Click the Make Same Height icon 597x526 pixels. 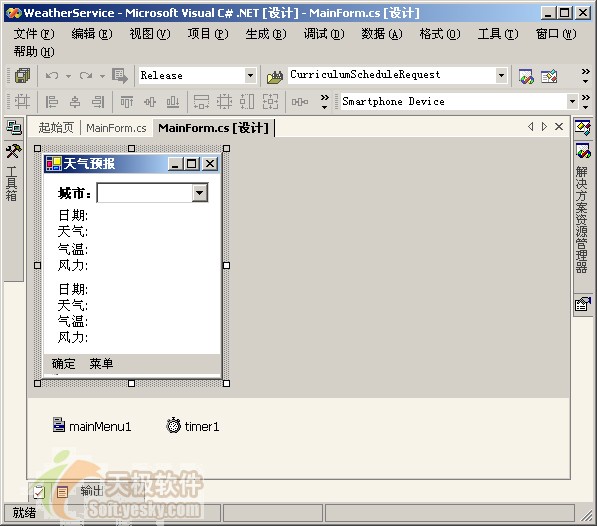pos(247,102)
